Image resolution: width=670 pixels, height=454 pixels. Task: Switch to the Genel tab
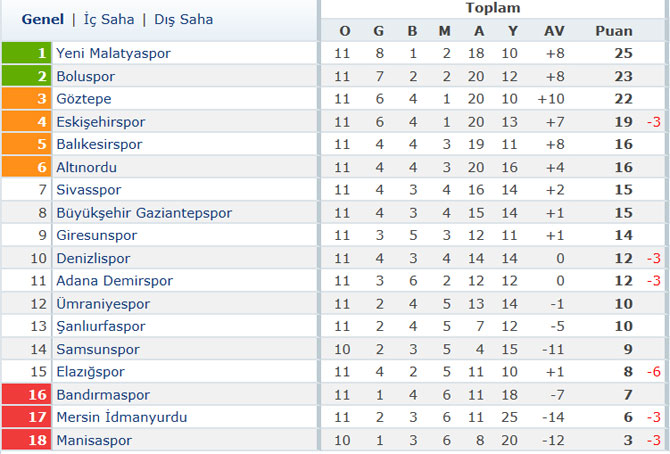click(43, 19)
